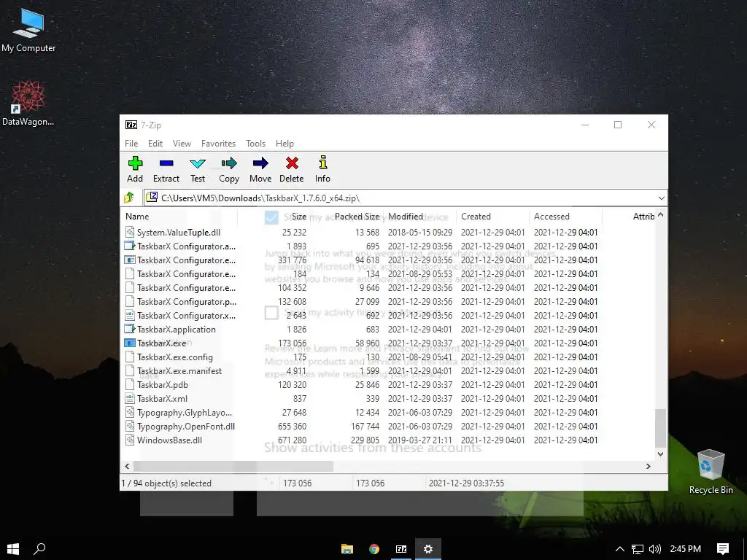The width and height of the screenshot is (747, 560).
Task: Switch to Settings gear taskbar button
Action: pyautogui.click(x=428, y=549)
